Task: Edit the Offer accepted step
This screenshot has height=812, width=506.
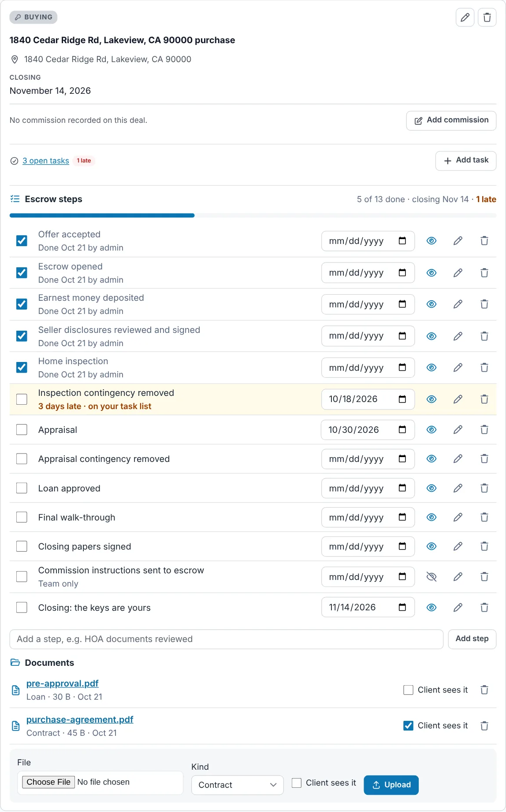Action: [x=458, y=241]
